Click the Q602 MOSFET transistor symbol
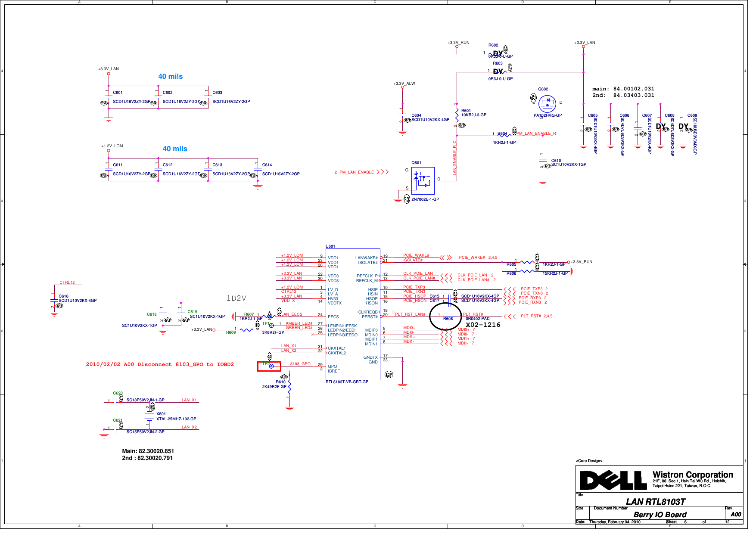The image size is (756, 534). coord(547,104)
